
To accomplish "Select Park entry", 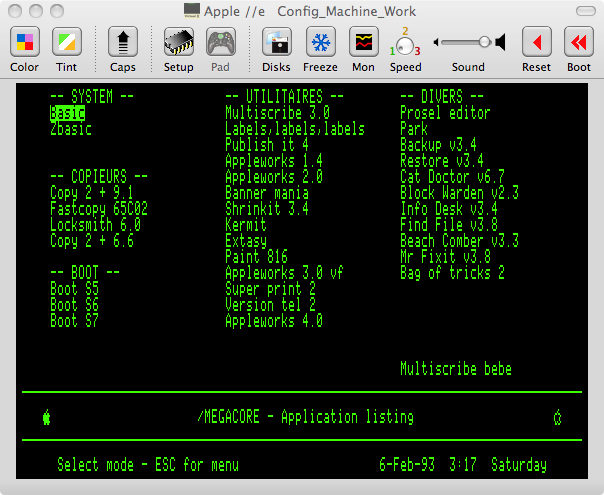I will 414,129.
